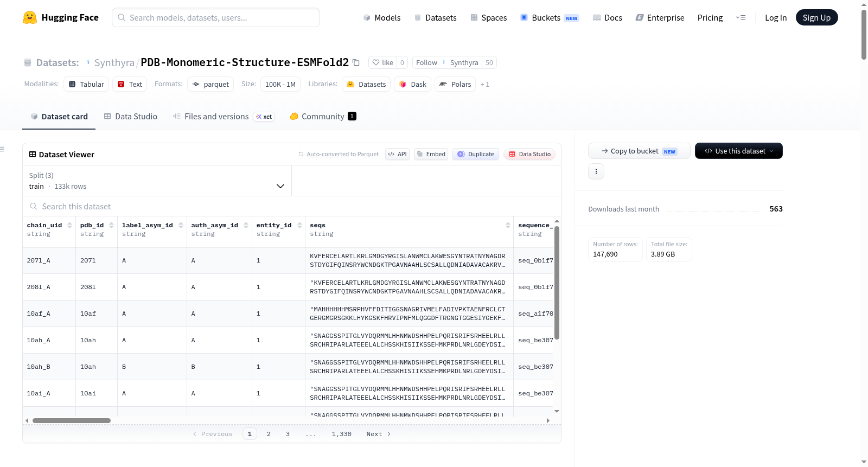Screen dimensions: 868x467
Task: Select the Dask library tag
Action: click(x=412, y=84)
